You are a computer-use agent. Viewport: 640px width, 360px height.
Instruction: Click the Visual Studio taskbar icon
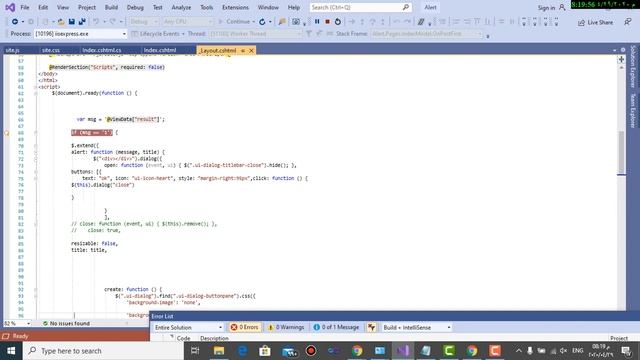pyautogui.click(x=402, y=351)
